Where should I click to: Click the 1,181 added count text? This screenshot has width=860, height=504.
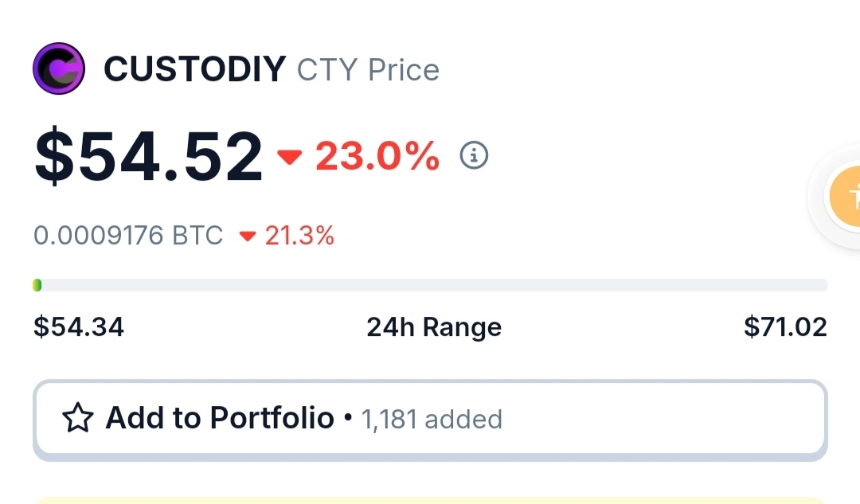pos(432,419)
